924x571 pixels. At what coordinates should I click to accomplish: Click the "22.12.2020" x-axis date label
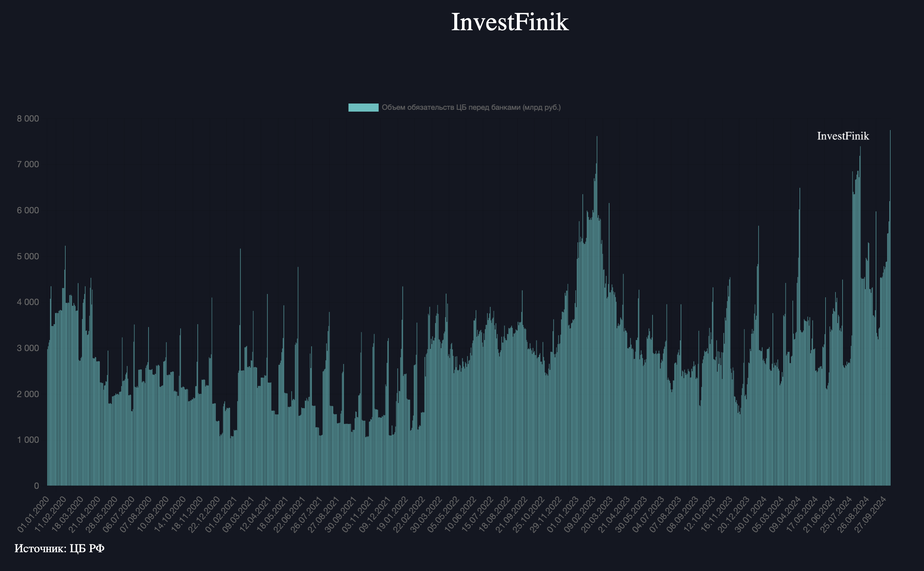pos(204,514)
